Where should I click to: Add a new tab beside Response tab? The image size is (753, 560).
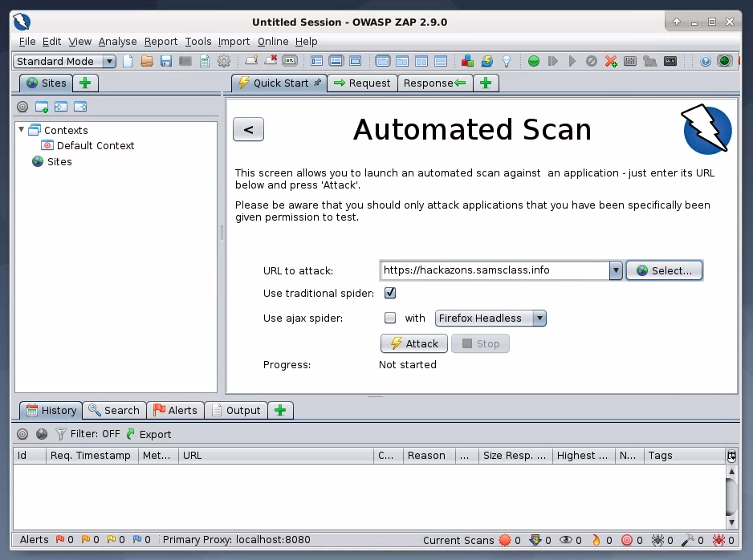click(x=486, y=83)
